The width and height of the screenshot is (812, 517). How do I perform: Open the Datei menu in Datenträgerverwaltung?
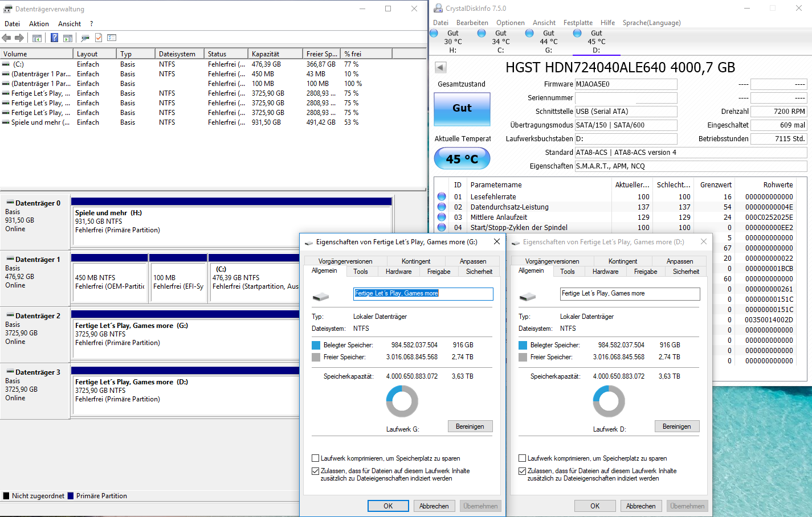12,24
